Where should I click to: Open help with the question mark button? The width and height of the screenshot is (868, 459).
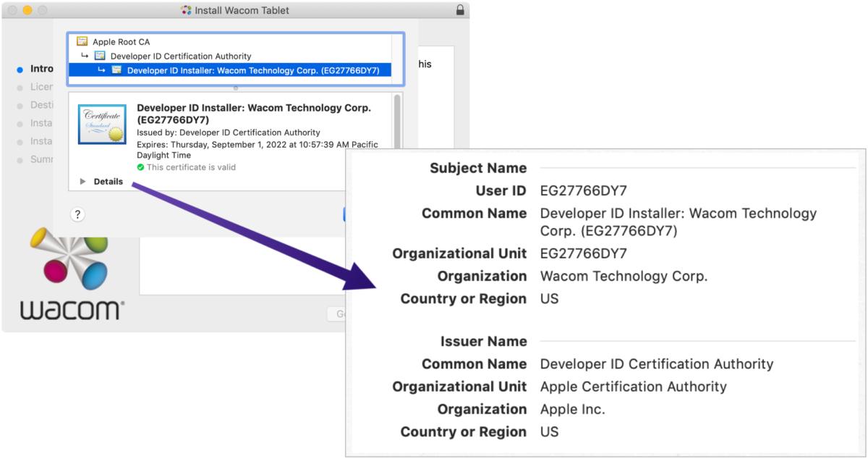pyautogui.click(x=78, y=214)
